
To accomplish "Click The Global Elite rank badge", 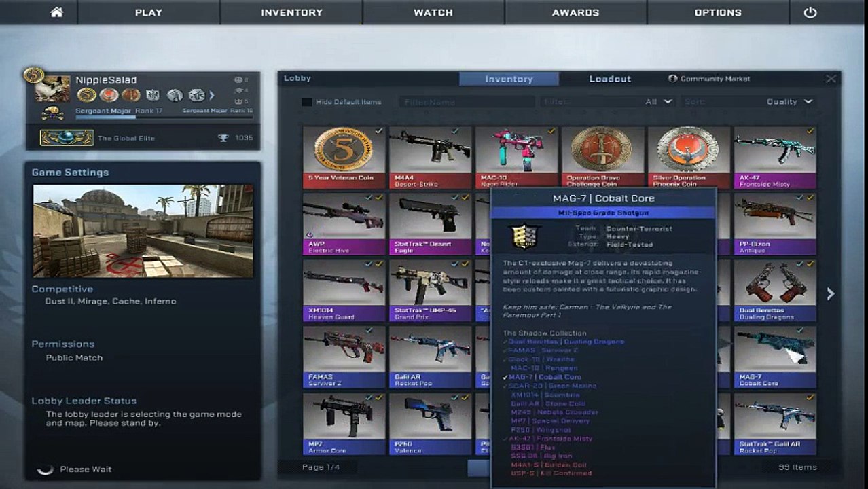I will [x=67, y=138].
